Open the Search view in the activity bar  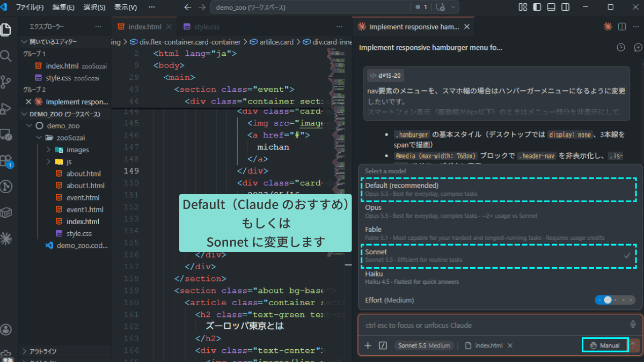pyautogui.click(x=6, y=56)
